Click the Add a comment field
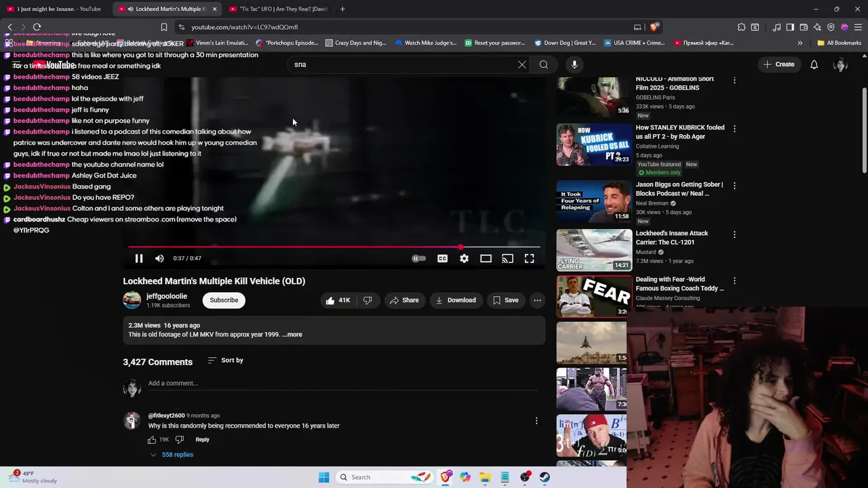This screenshot has height=488, width=868. pyautogui.click(x=342, y=384)
